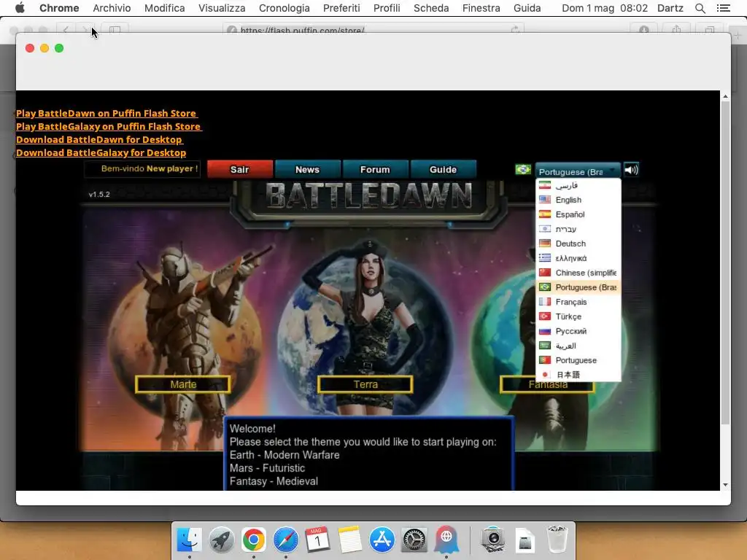
Task: Open Download BattleDawn for Desktop link
Action: point(99,139)
